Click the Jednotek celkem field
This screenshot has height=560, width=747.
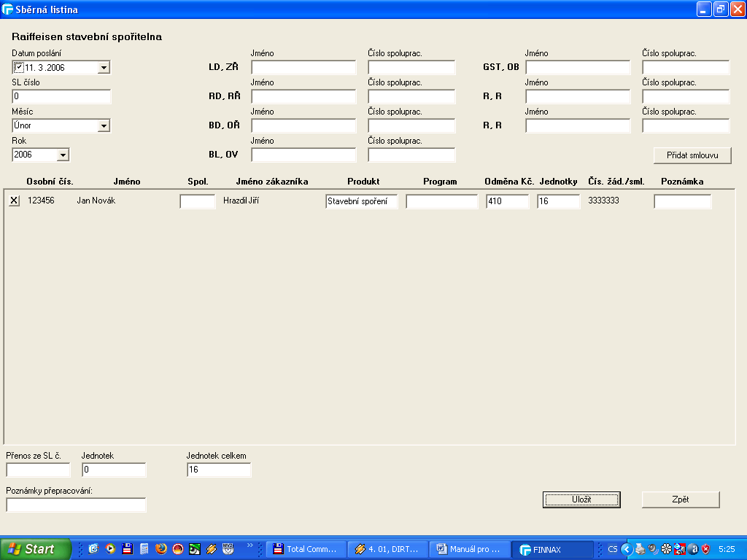tap(219, 470)
